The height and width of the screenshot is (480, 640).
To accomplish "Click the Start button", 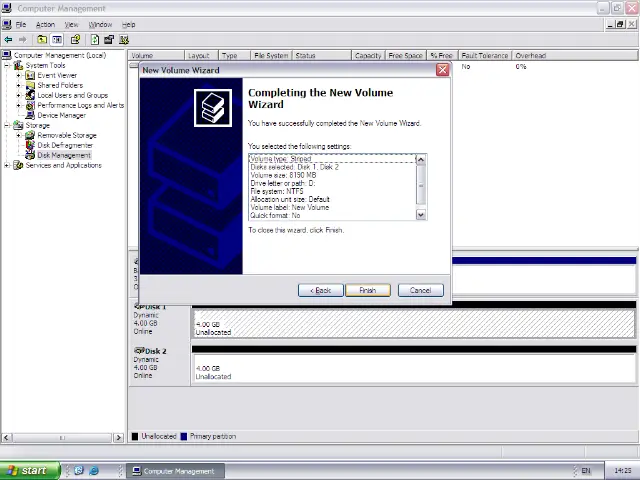I will pyautogui.click(x=26, y=470).
